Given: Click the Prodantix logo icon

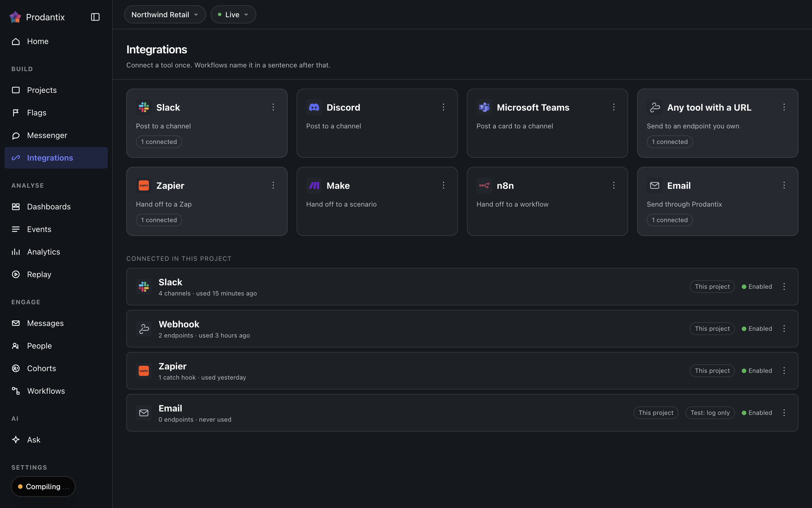Looking at the screenshot, I should 15,17.
